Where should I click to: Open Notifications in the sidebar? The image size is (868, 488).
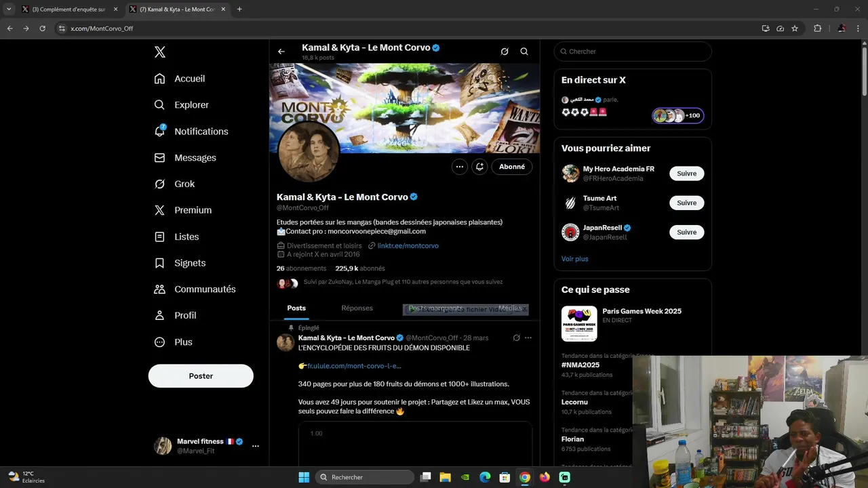coord(191,131)
